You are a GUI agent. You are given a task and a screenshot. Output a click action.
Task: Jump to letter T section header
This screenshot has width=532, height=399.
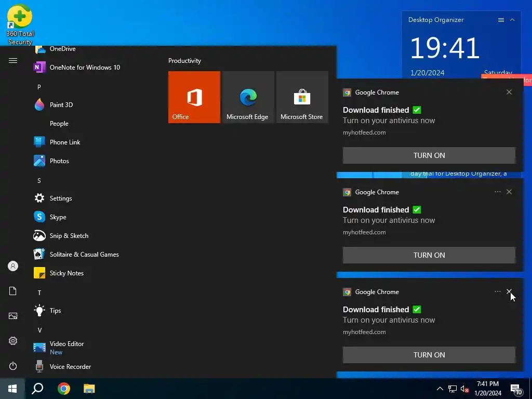(39, 292)
